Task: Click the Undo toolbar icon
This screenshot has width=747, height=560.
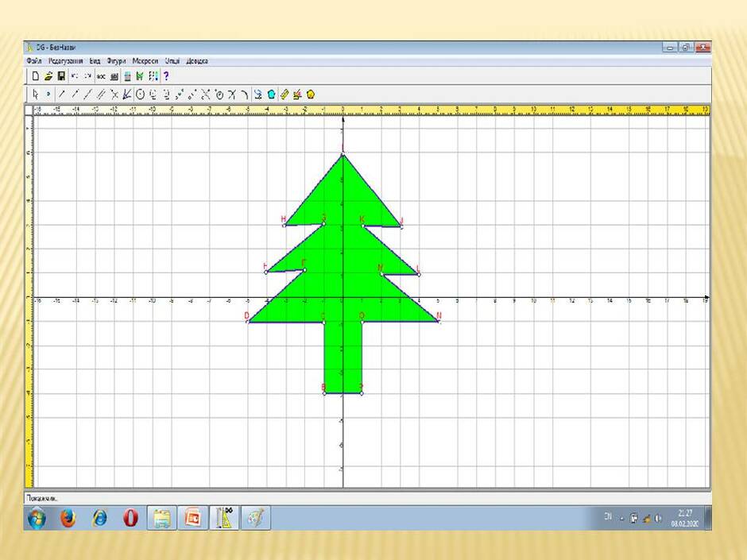Action: point(75,75)
